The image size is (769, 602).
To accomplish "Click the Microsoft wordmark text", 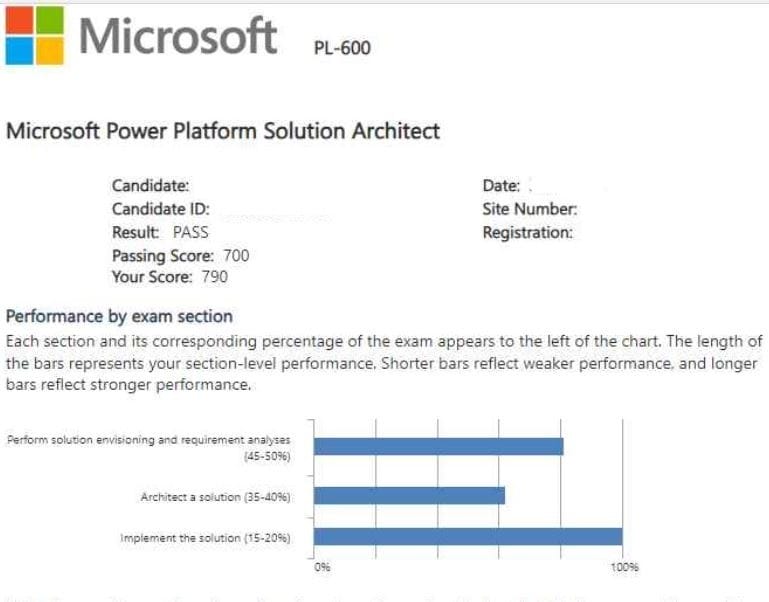I will (x=179, y=36).
